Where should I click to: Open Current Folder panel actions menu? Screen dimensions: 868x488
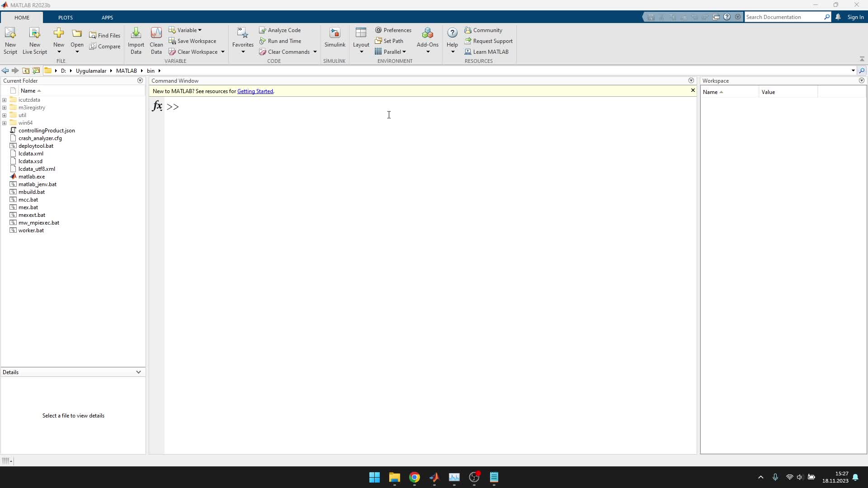[140, 80]
